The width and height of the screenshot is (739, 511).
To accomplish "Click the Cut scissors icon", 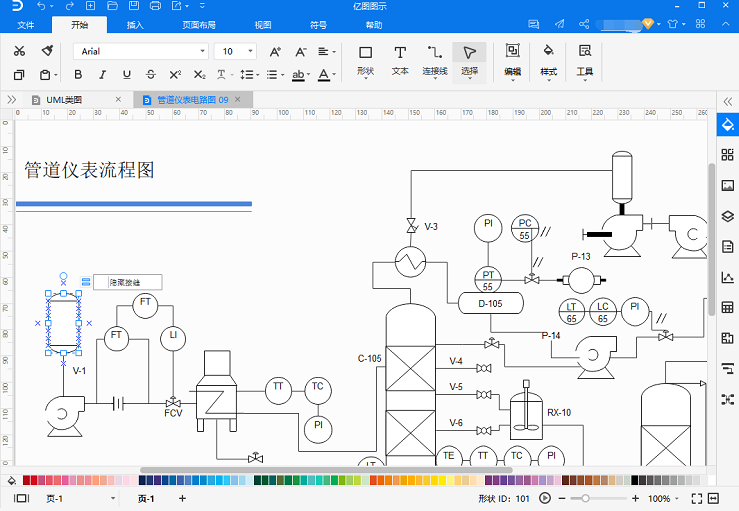I will 19,51.
